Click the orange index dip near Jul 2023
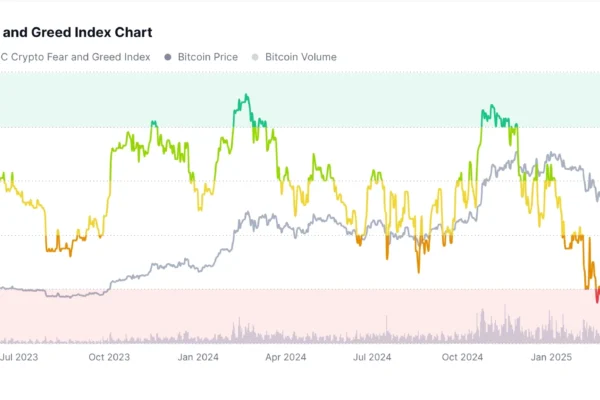This screenshot has width=600, height=400. (60, 247)
